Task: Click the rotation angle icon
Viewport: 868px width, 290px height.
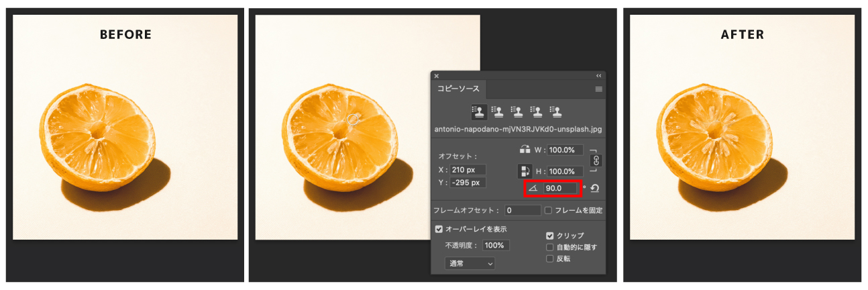Action: (x=533, y=189)
